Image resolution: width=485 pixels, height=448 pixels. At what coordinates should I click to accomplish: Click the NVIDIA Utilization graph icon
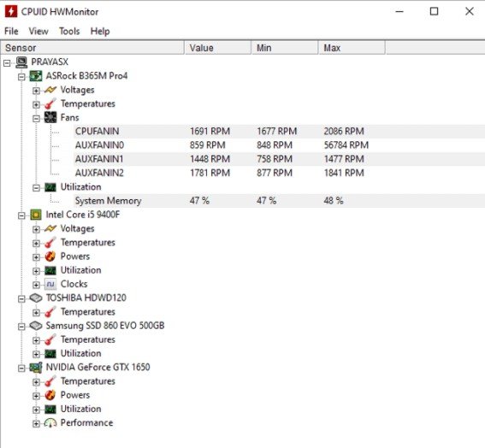point(50,409)
